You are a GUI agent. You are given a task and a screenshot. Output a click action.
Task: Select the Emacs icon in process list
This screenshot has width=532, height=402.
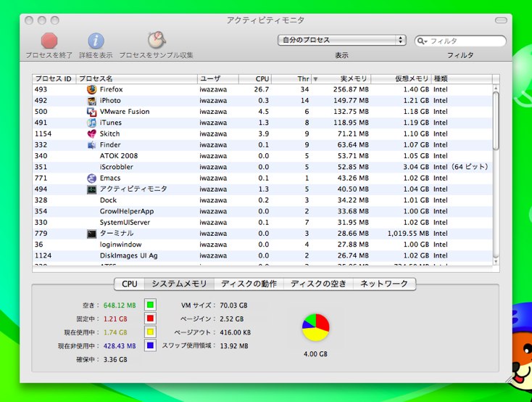[91, 178]
